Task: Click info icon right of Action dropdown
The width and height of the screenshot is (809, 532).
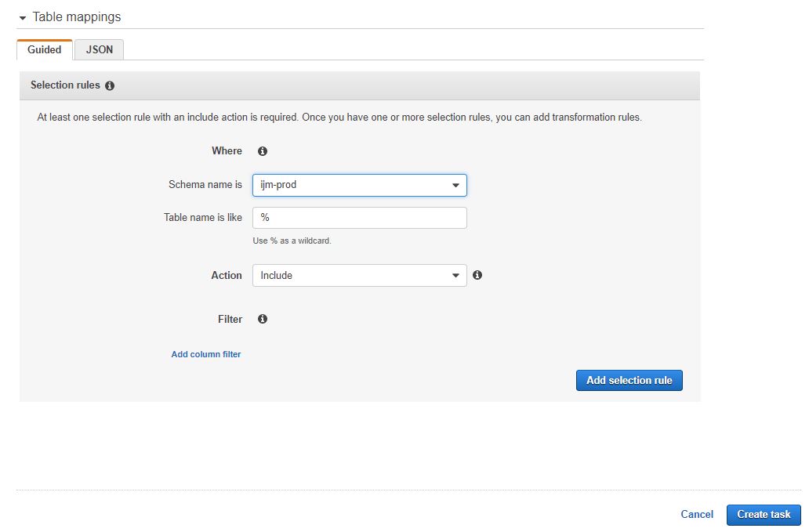Action: tap(477, 275)
